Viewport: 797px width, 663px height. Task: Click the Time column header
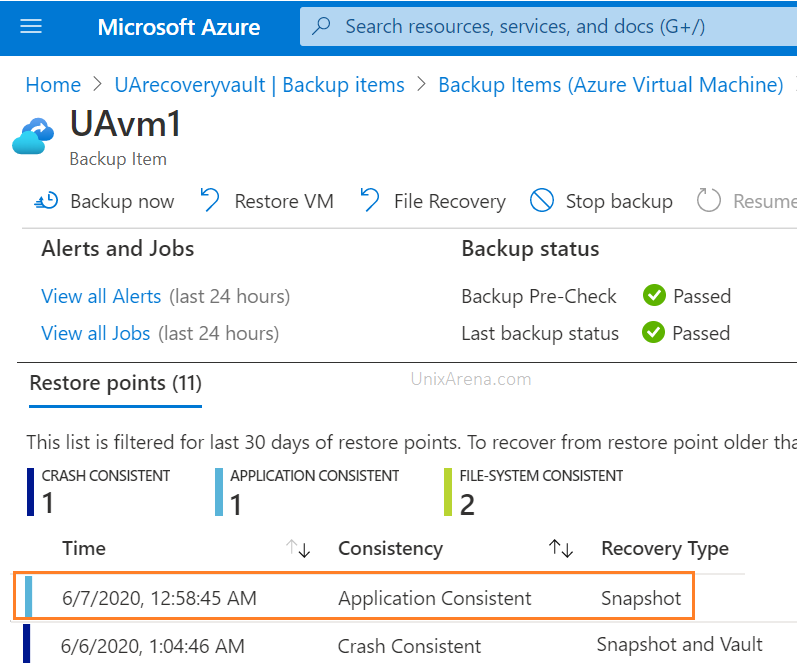tap(84, 548)
